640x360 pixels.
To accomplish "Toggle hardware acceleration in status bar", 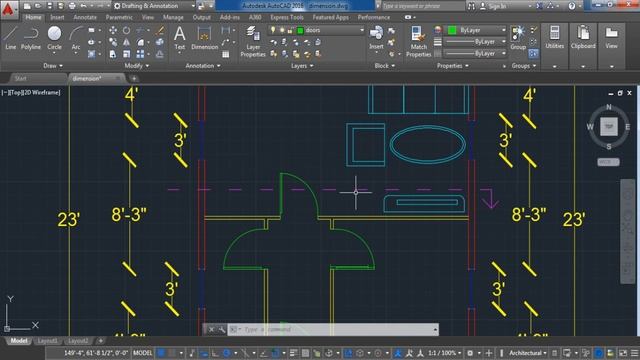I will point(598,353).
